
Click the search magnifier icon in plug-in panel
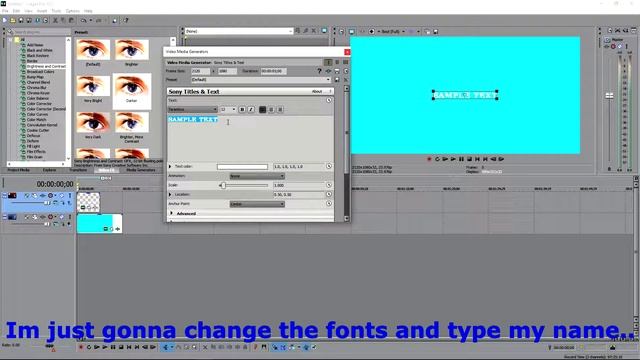pos(10,31)
